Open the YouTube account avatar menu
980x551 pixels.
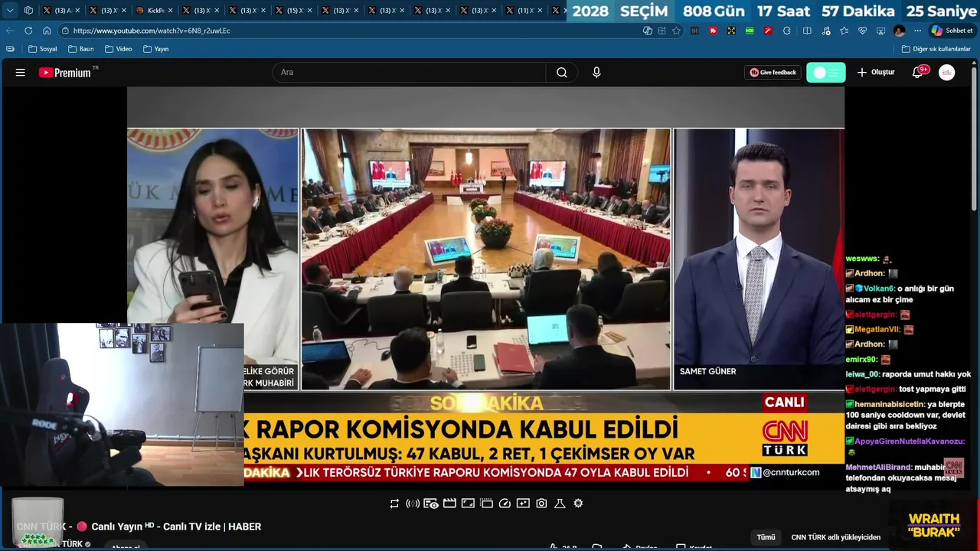tap(947, 73)
